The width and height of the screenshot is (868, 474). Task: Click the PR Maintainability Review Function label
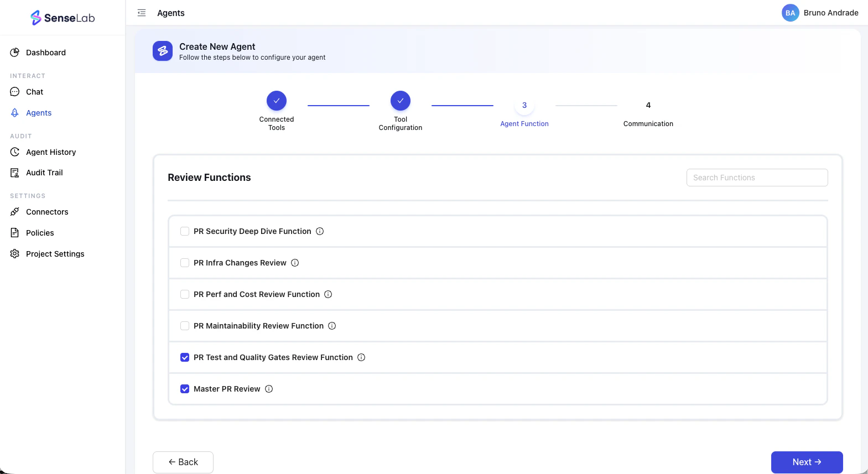(258, 326)
